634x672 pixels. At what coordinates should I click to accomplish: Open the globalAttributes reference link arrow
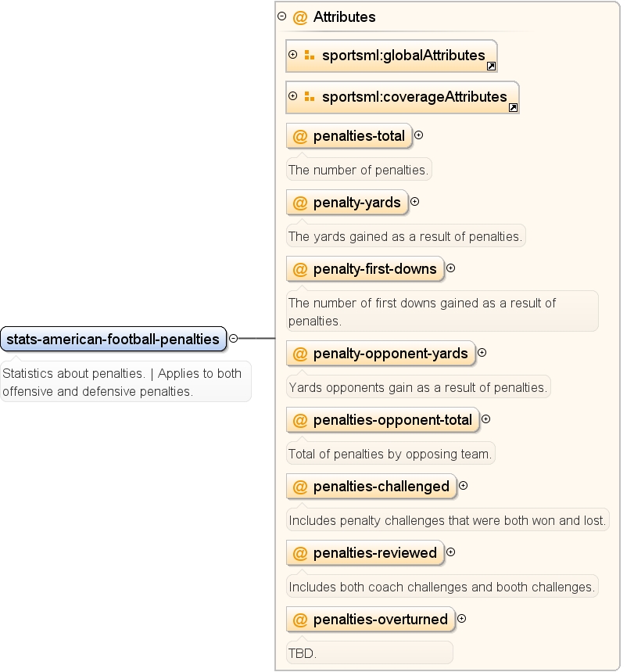click(491, 66)
